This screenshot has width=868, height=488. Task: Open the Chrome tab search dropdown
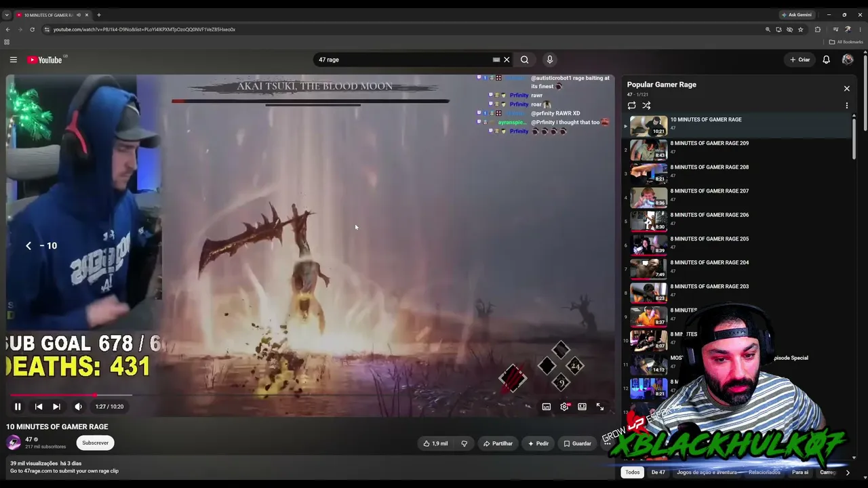(7, 15)
